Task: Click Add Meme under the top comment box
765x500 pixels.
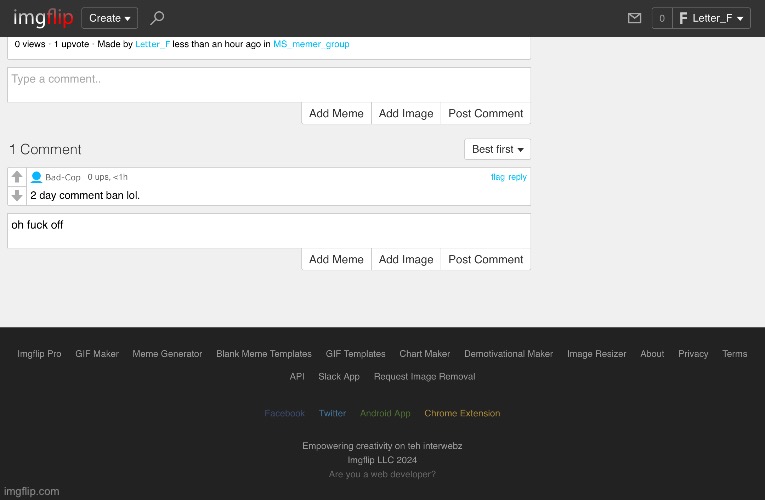Action: point(336,113)
